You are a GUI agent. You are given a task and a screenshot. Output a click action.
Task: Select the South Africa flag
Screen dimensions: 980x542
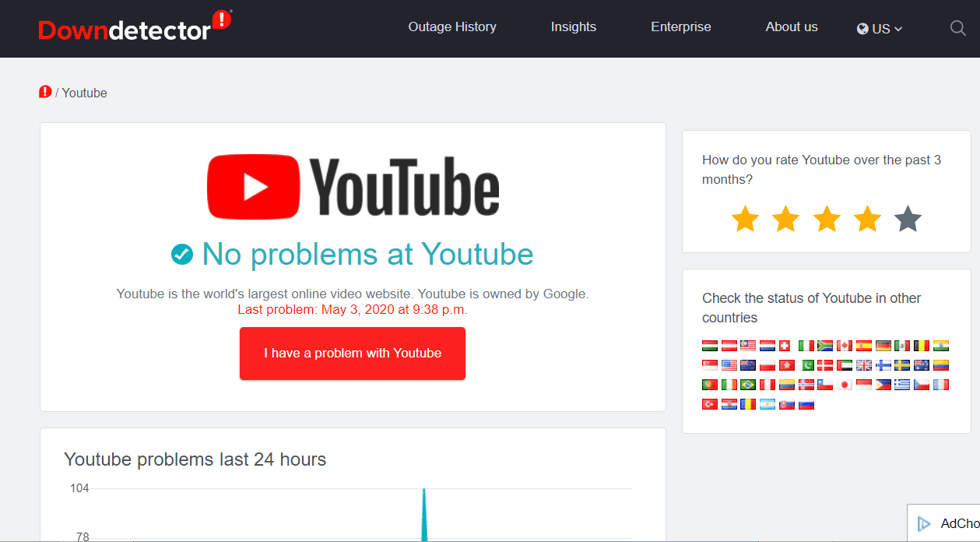[x=825, y=346]
